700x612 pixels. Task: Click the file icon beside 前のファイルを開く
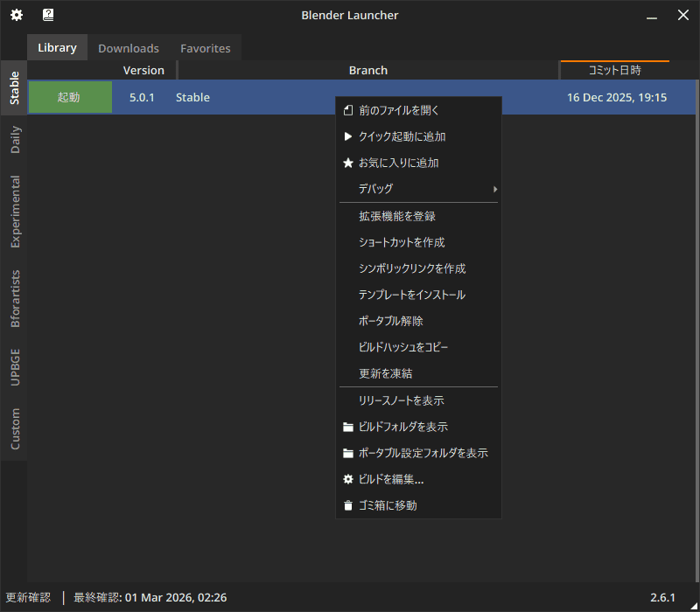347,110
